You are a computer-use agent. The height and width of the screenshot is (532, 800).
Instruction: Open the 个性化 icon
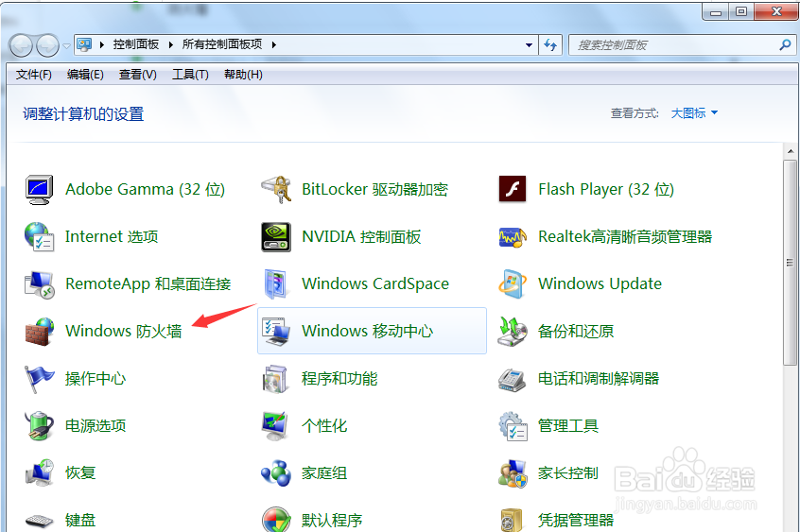[x=276, y=426]
